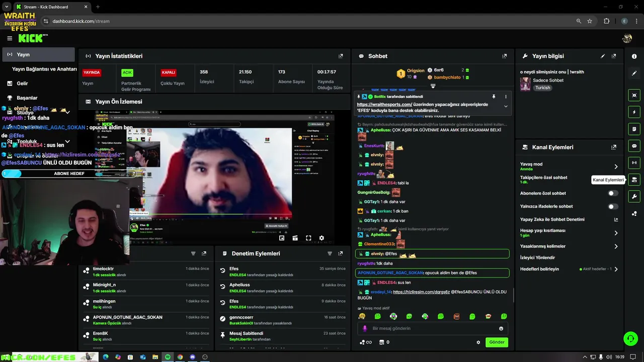The height and width of the screenshot is (362, 644).
Task: Open the wraithesports.com link in pinned message
Action: (384, 105)
